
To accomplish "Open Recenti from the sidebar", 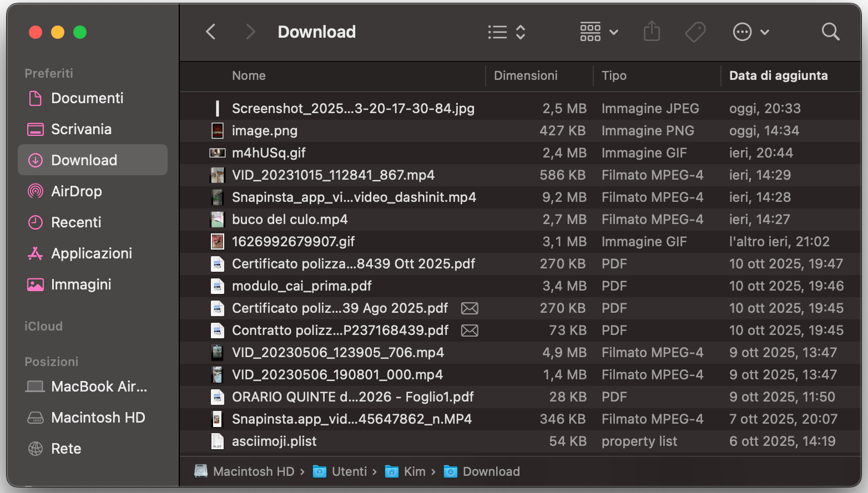I will click(76, 222).
